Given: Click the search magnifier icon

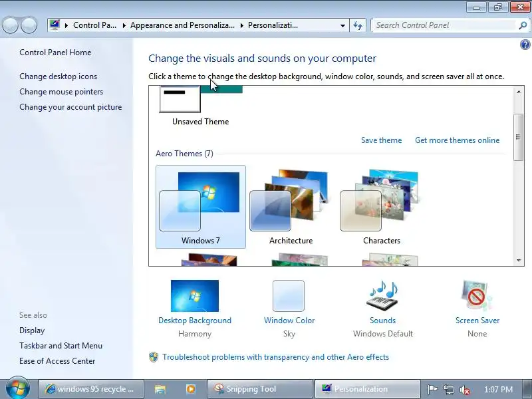Looking at the screenshot, I should pyautogui.click(x=523, y=25).
